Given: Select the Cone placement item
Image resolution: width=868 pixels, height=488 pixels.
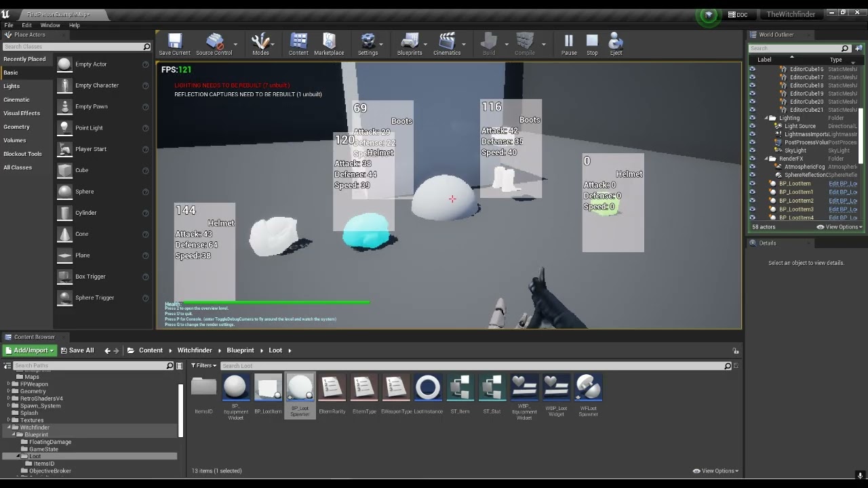Looking at the screenshot, I should (x=103, y=234).
